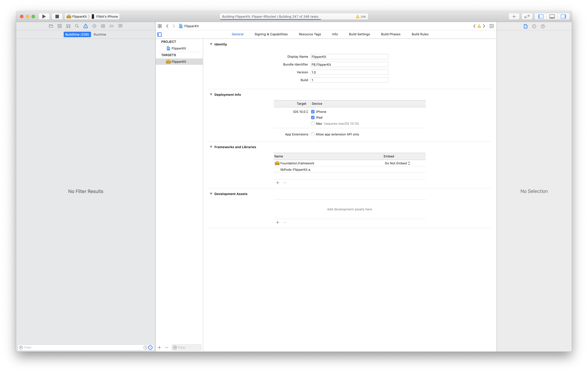
Task: Open the Signing & Capabilities tab
Action: coord(271,34)
